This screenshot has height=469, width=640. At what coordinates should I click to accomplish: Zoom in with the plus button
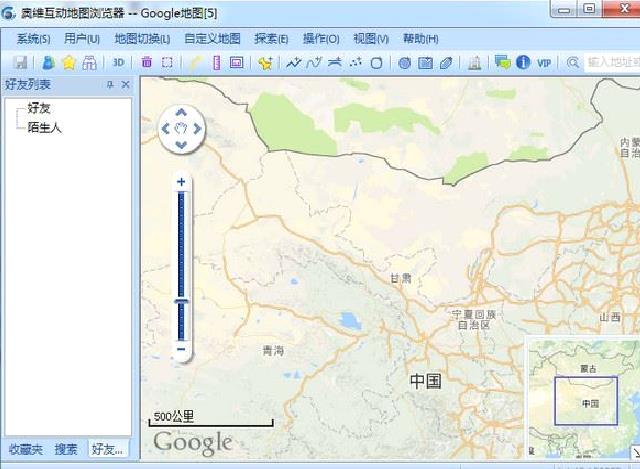[x=181, y=182]
